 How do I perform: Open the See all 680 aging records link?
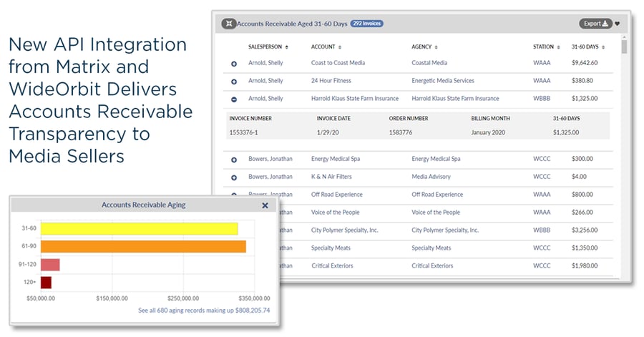(x=204, y=311)
